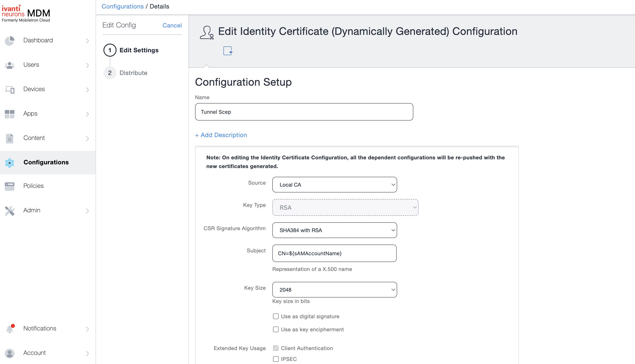Click the Subject input field
635x364 pixels.
pyautogui.click(x=334, y=253)
